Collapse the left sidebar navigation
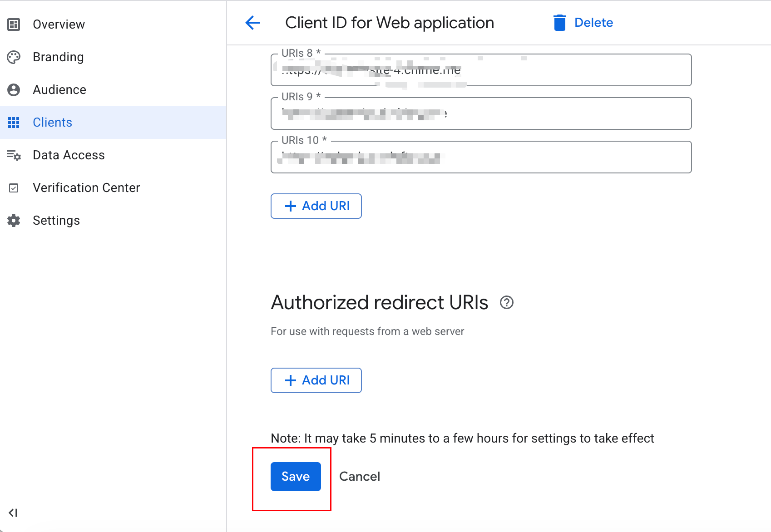The height and width of the screenshot is (532, 771). click(13, 513)
